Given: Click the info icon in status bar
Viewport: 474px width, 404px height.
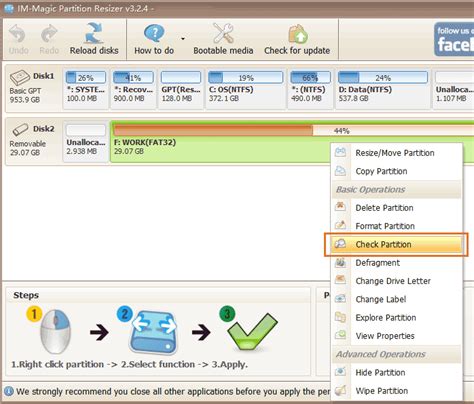Looking at the screenshot, I should (x=9, y=391).
